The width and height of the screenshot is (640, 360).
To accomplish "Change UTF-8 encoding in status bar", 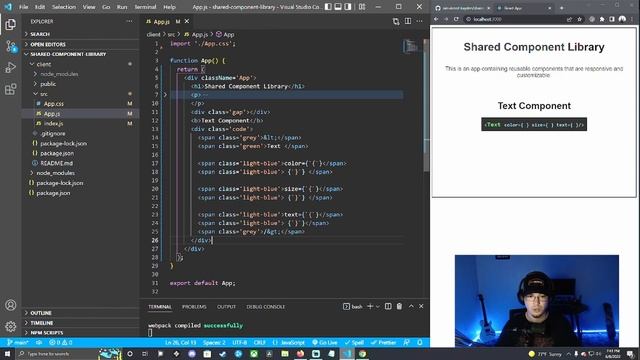I will point(240,342).
